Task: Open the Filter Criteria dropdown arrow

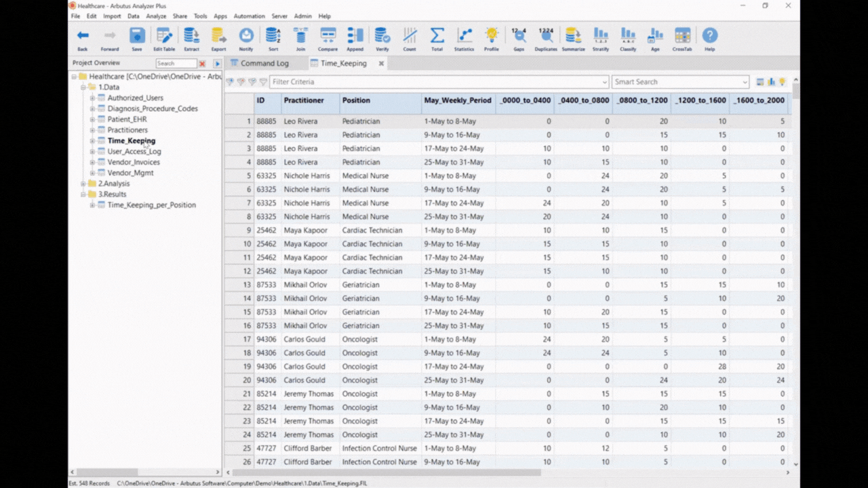Action: click(604, 82)
